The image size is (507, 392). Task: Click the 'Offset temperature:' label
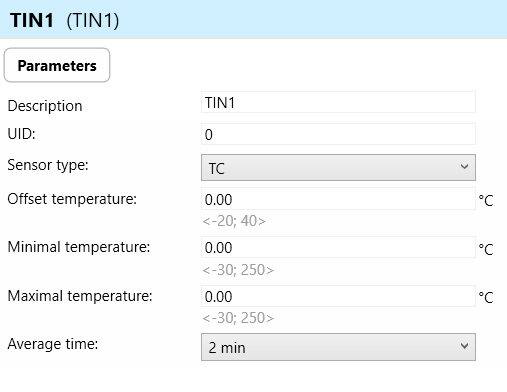click(72, 199)
